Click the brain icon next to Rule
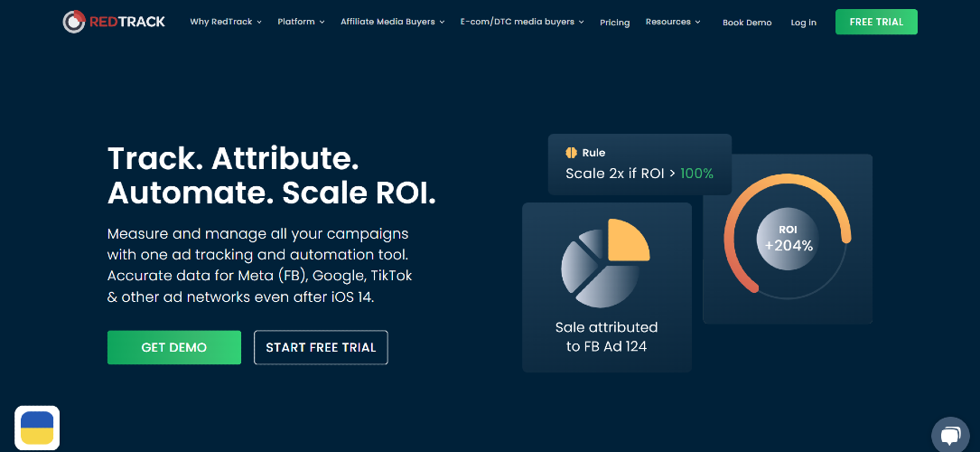This screenshot has height=452, width=980. [x=571, y=153]
